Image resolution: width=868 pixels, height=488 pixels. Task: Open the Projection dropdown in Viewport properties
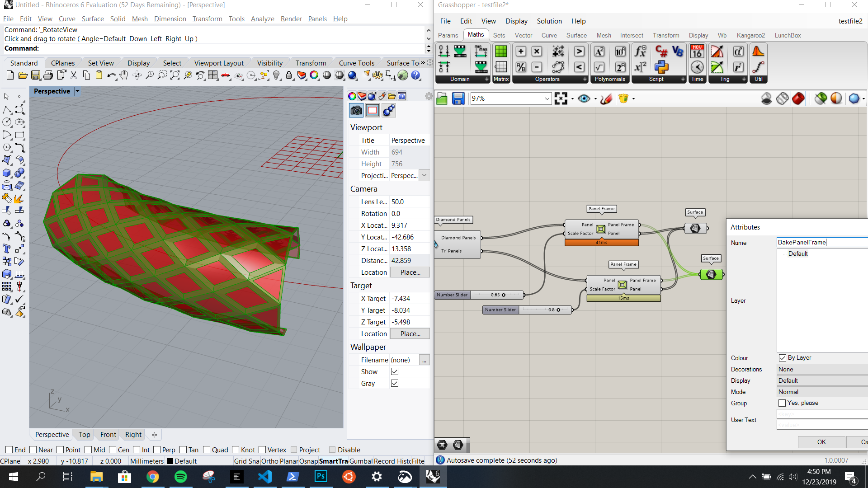point(424,175)
